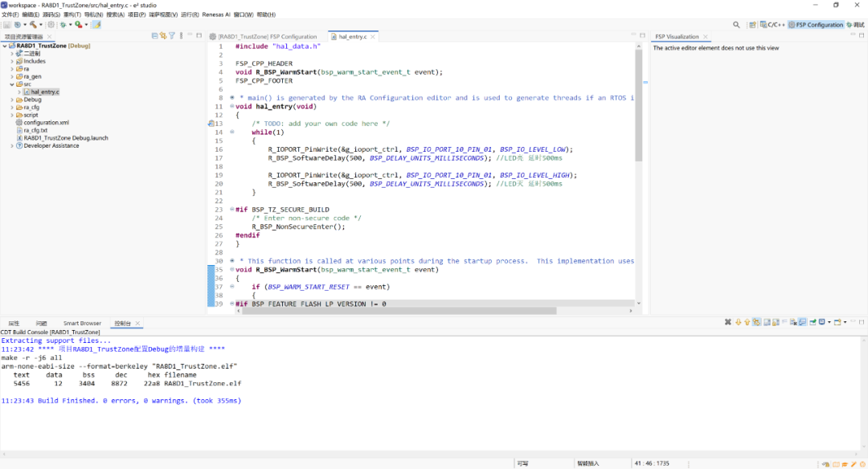Collapse the src folder

click(12, 84)
